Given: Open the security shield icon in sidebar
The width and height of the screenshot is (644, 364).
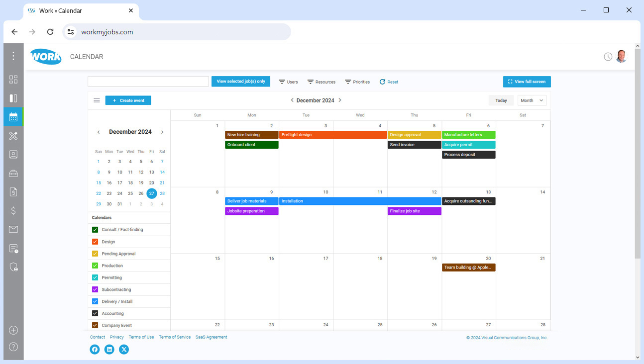Looking at the screenshot, I should click(13, 267).
